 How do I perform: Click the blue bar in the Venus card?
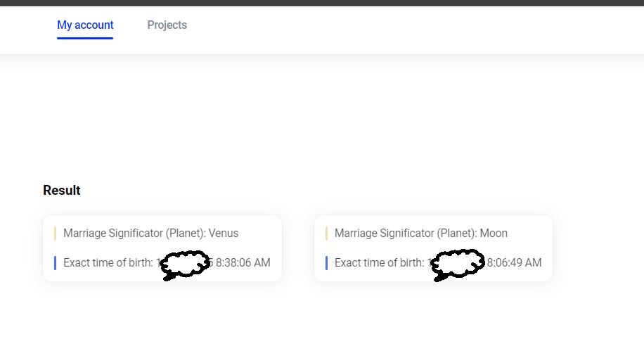[55, 263]
